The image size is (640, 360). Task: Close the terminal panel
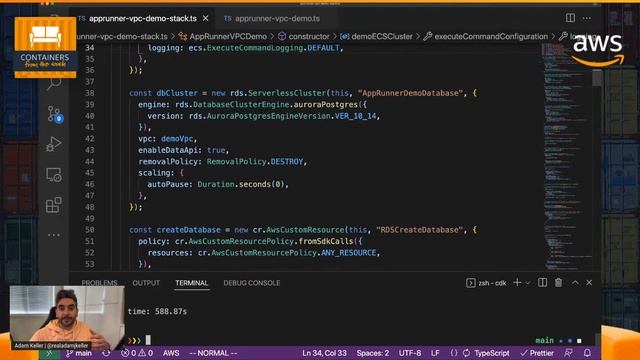589,282
